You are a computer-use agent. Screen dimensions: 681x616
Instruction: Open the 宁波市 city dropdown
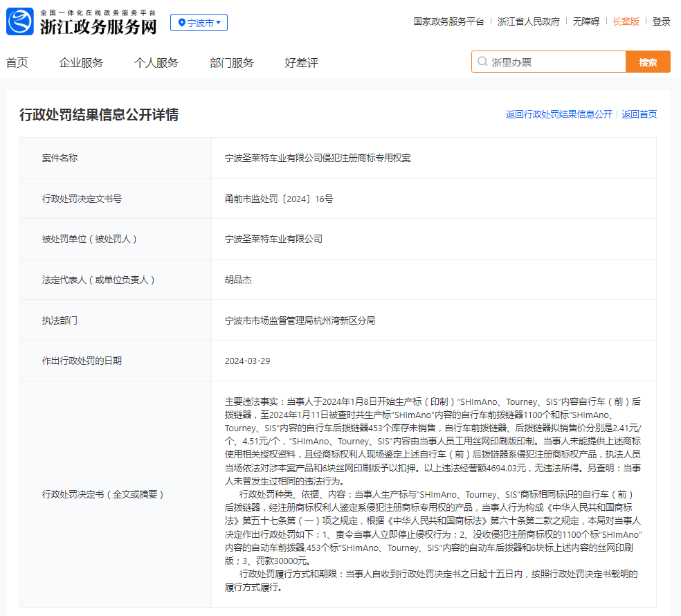[x=199, y=23]
